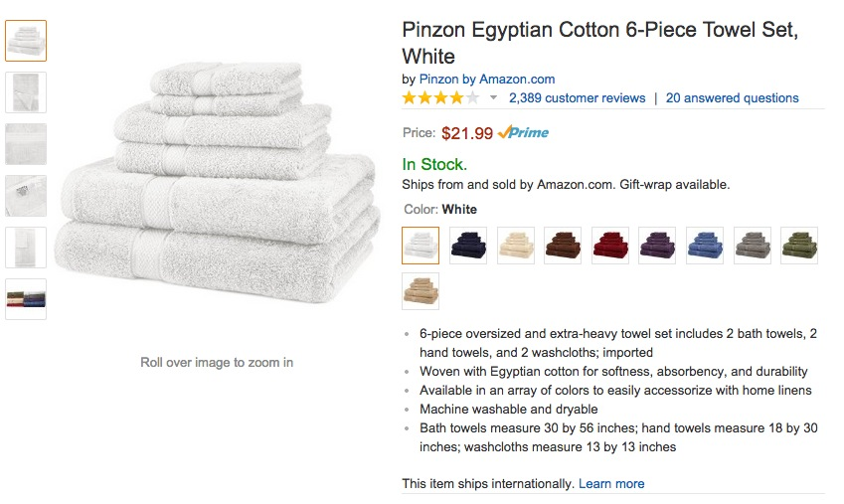
Task: Select the white towel color swatch
Action: (421, 246)
